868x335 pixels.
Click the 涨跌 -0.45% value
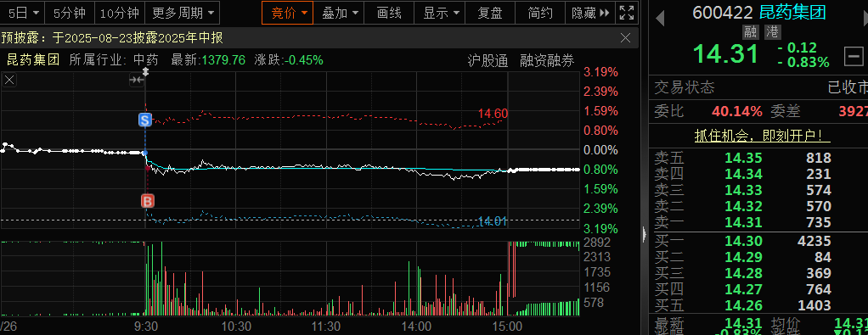tap(303, 59)
